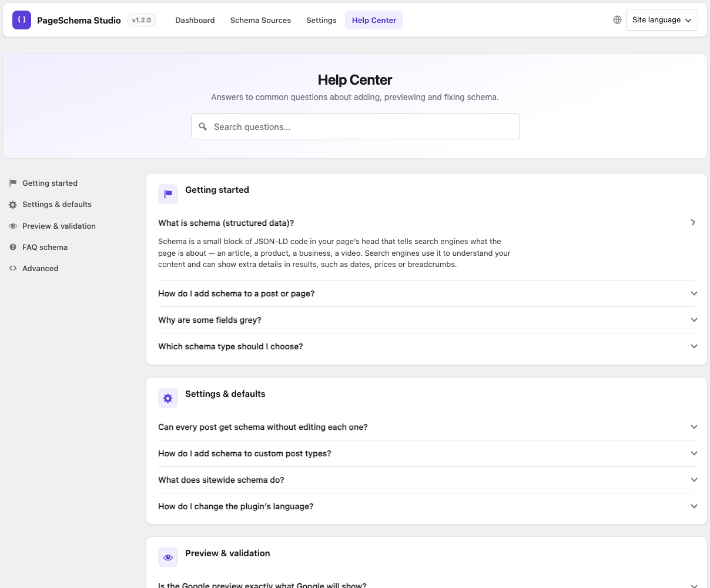Image resolution: width=710 pixels, height=588 pixels.
Task: Expand 'What does sitewide schema do?'
Action: 427,480
